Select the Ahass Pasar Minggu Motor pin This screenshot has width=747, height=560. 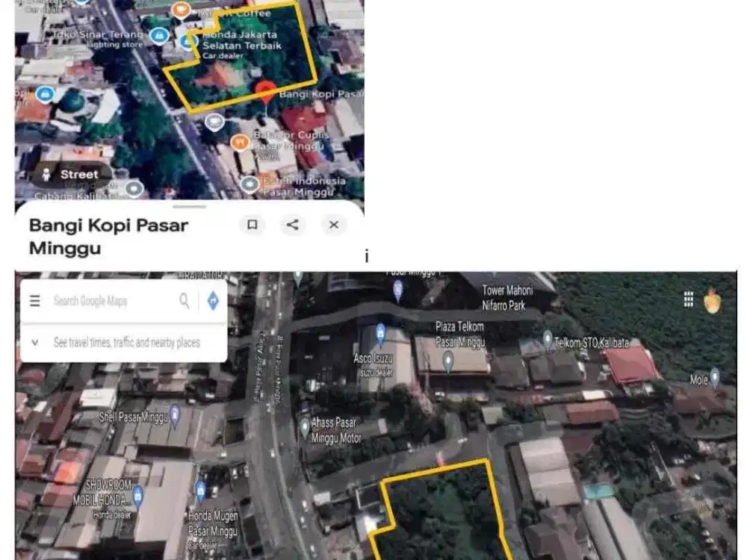(305, 428)
